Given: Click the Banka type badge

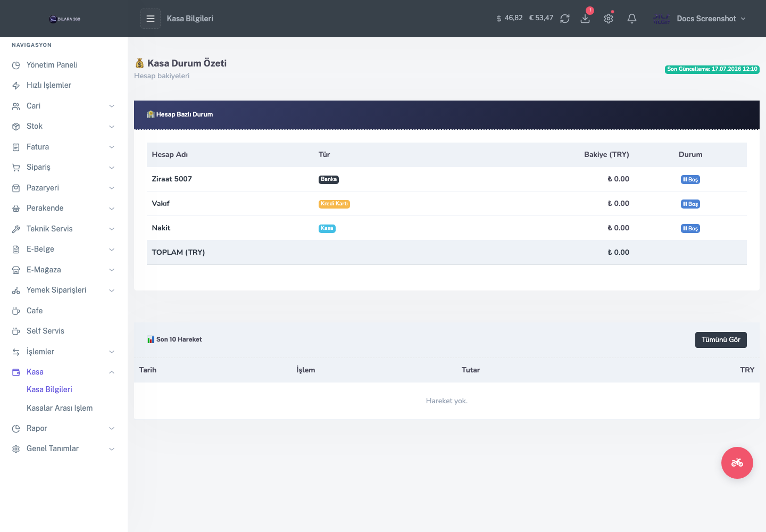Looking at the screenshot, I should [329, 179].
